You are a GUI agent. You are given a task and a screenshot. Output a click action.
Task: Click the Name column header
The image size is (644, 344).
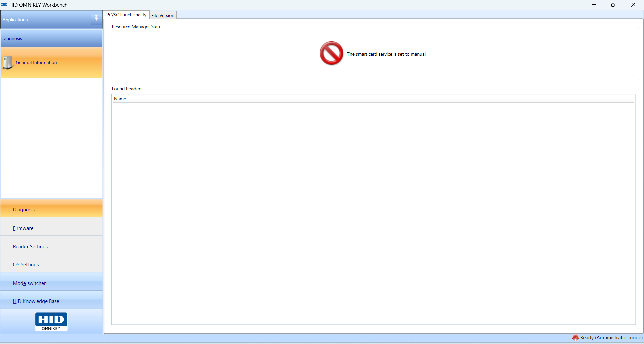click(x=120, y=99)
